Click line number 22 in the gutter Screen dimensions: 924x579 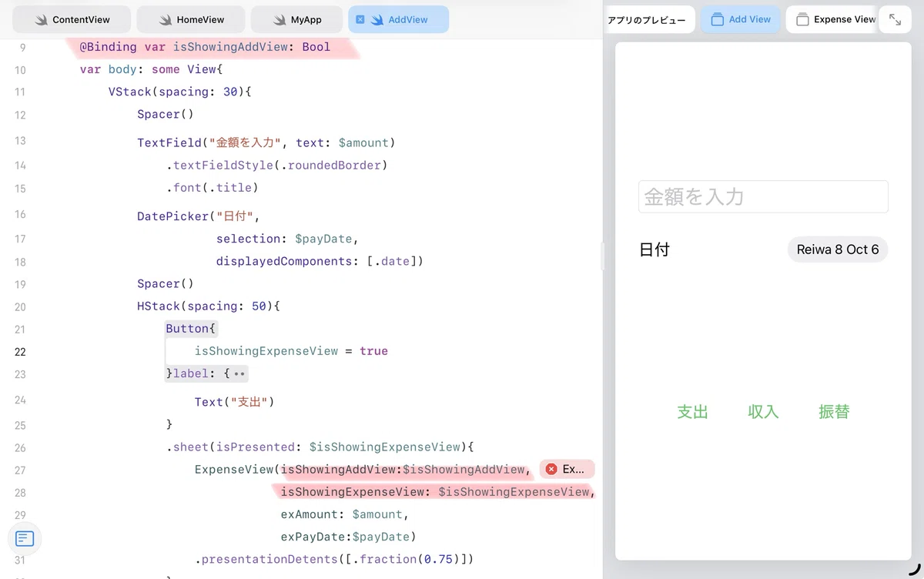20,352
